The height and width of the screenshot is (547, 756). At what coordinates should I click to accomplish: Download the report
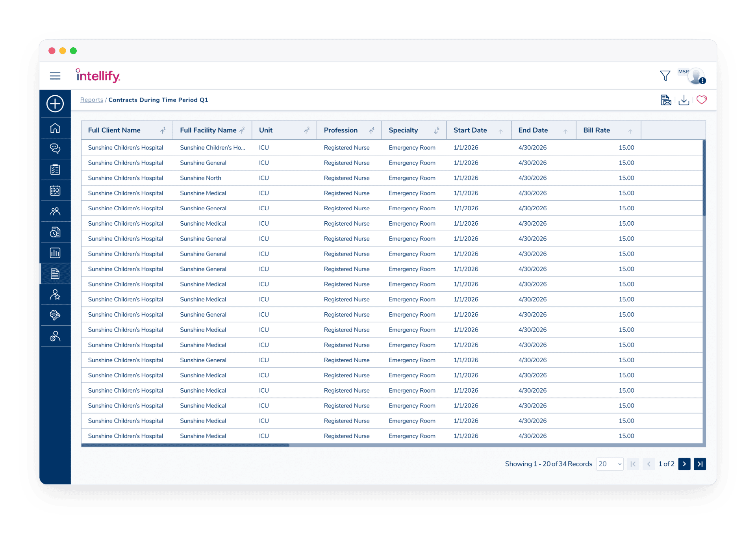point(684,100)
